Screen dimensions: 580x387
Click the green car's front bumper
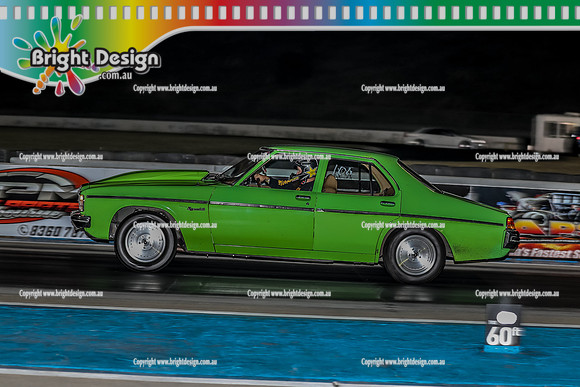pyautogui.click(x=81, y=220)
